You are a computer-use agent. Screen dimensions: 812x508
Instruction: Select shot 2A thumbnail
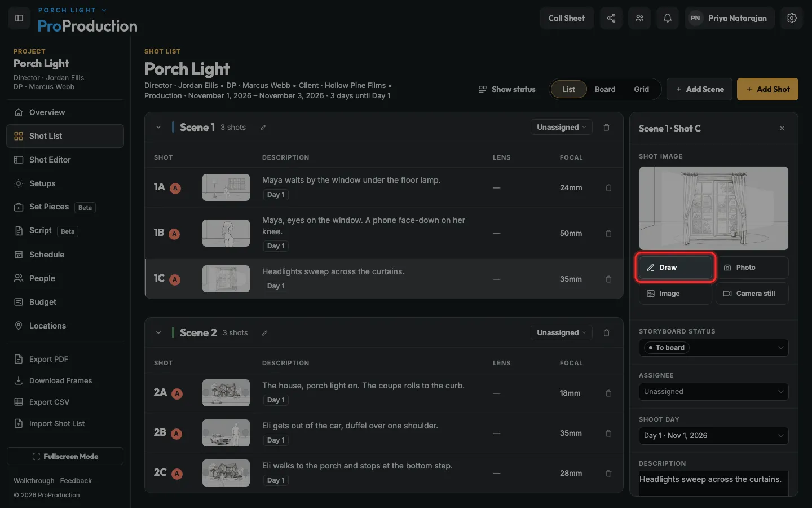[226, 393]
